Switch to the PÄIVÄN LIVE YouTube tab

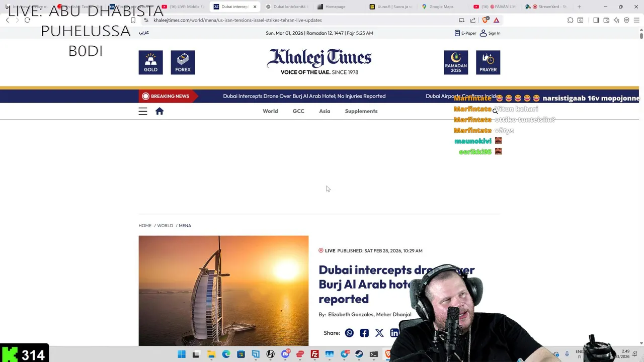click(x=495, y=7)
